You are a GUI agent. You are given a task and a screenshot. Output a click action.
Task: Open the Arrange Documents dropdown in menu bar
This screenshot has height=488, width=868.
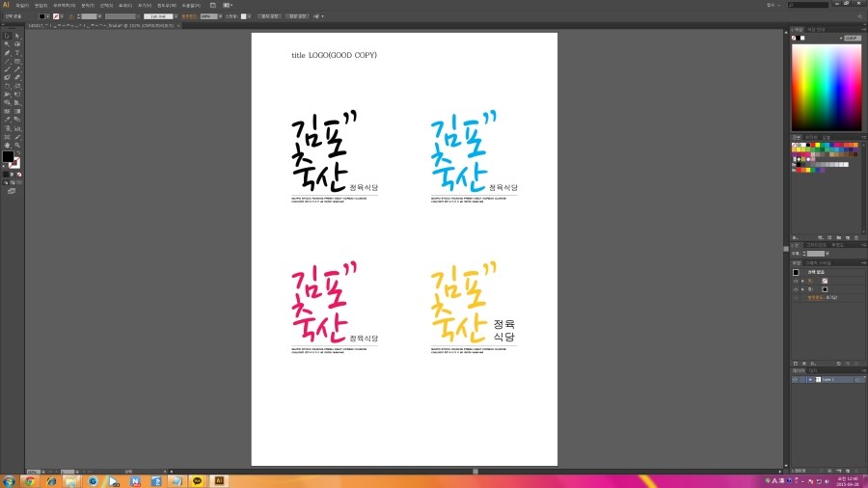click(228, 5)
